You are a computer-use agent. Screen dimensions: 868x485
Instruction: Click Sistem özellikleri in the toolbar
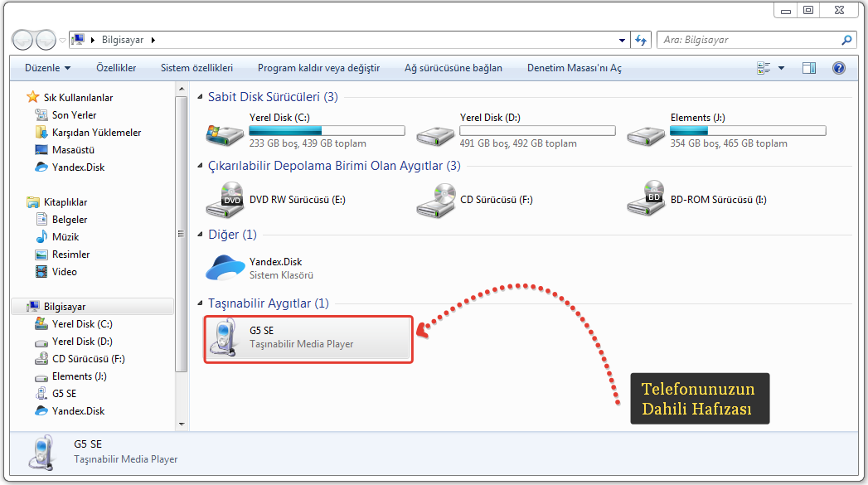coord(196,68)
